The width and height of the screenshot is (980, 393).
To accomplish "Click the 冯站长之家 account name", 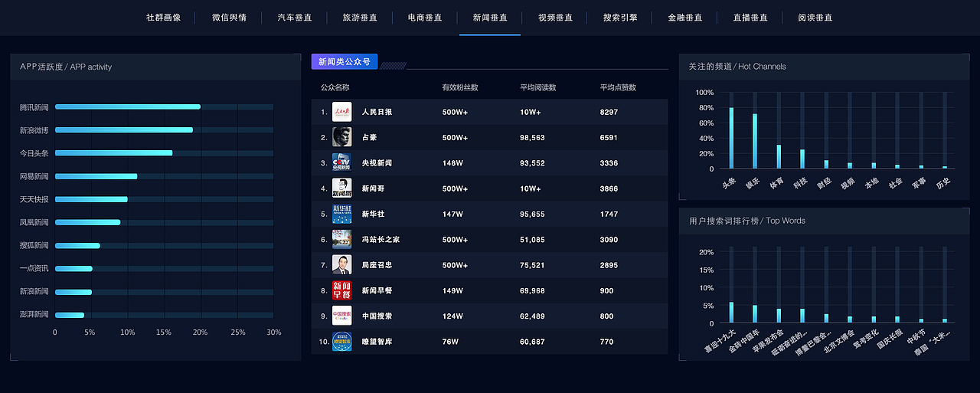I will (x=381, y=240).
